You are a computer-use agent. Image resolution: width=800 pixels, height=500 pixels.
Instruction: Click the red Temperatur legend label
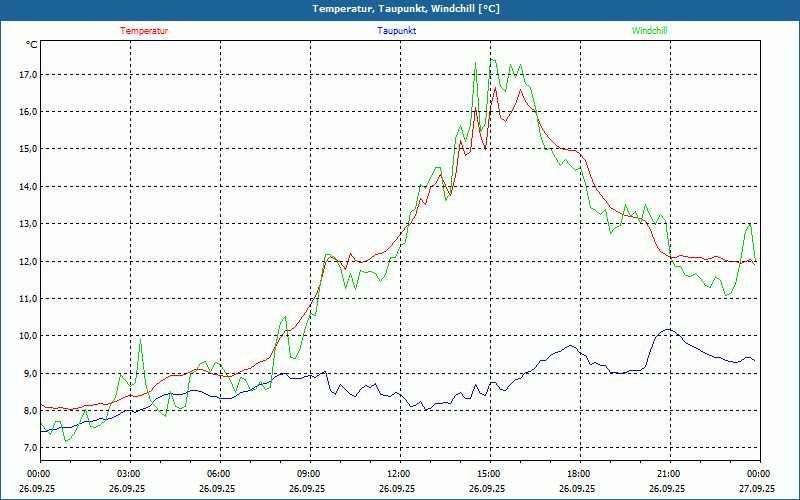[x=144, y=30]
